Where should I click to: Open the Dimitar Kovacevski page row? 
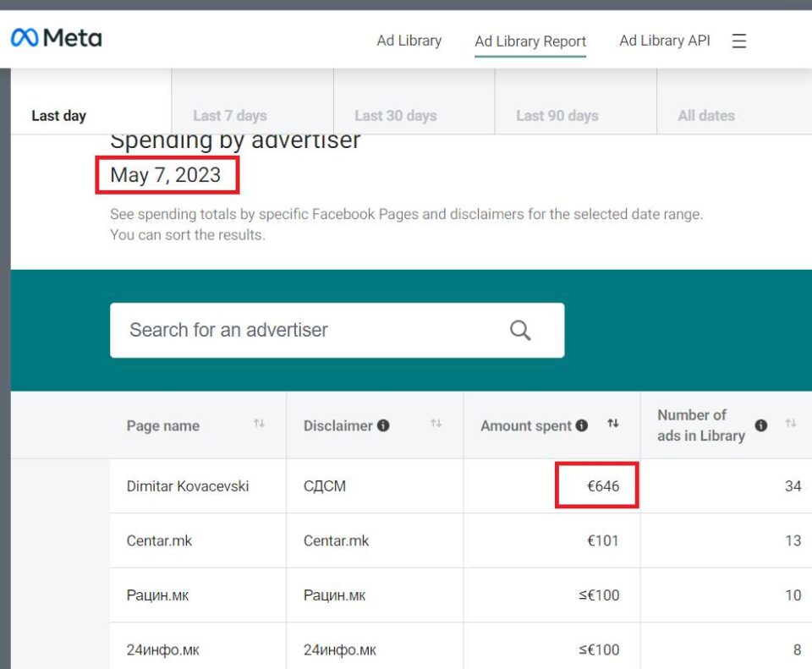coord(188,486)
